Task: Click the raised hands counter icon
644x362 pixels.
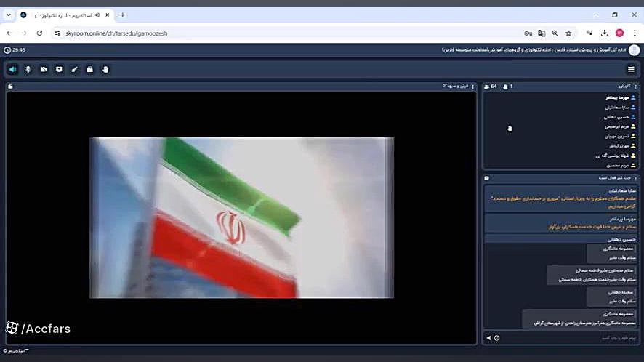Action: 505,87
